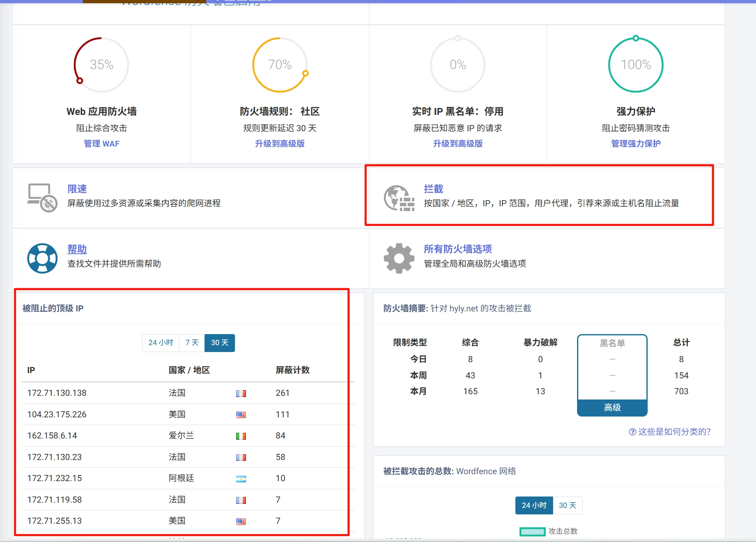Open the 管理 WAF link
756x542 pixels.
101,144
